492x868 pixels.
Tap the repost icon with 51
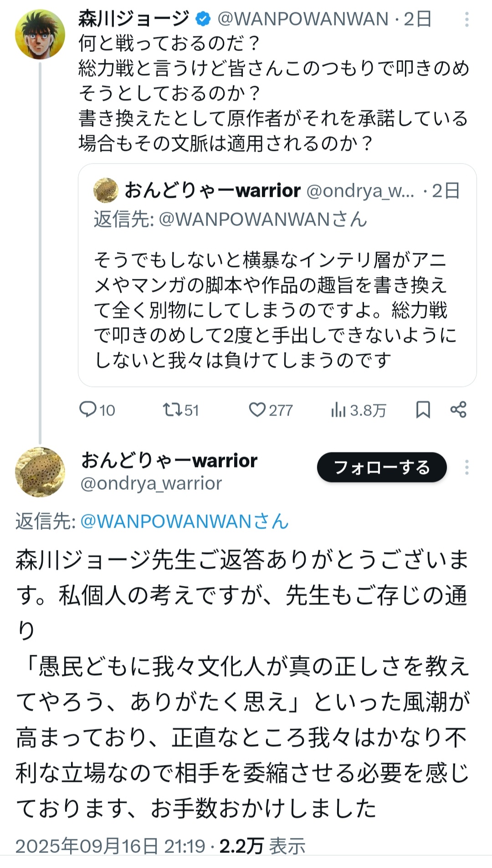[x=181, y=410]
